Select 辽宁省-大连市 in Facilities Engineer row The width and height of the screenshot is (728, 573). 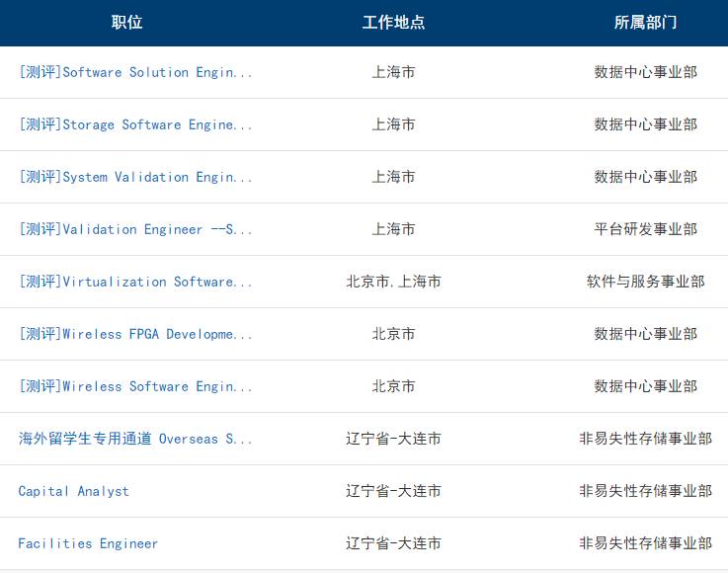click(x=393, y=543)
